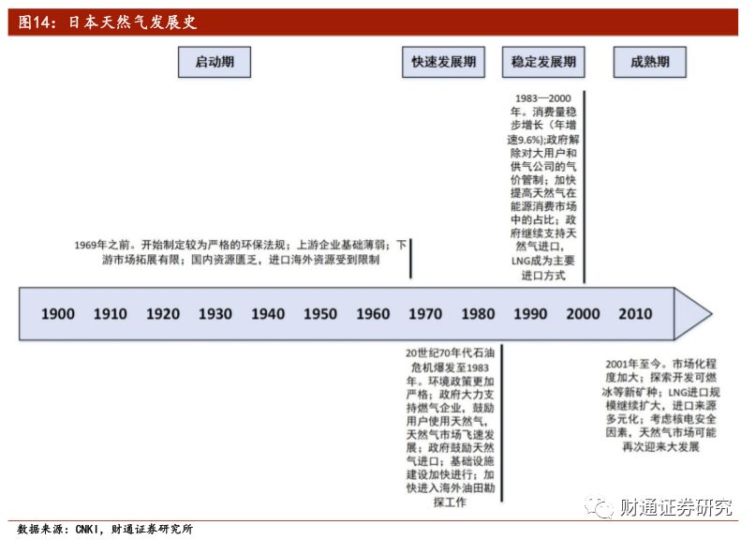Select the 1900 timeline label
This screenshot has width=756, height=540.
coord(58,314)
